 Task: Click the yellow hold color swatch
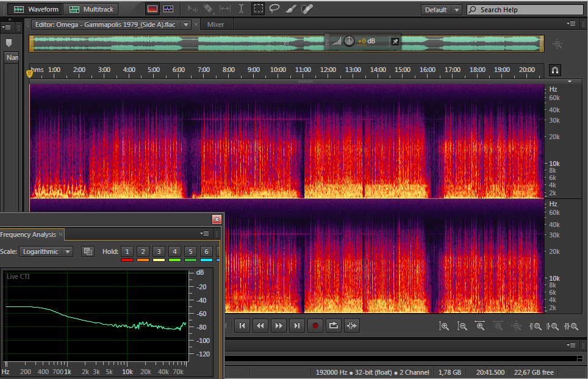[159, 260]
